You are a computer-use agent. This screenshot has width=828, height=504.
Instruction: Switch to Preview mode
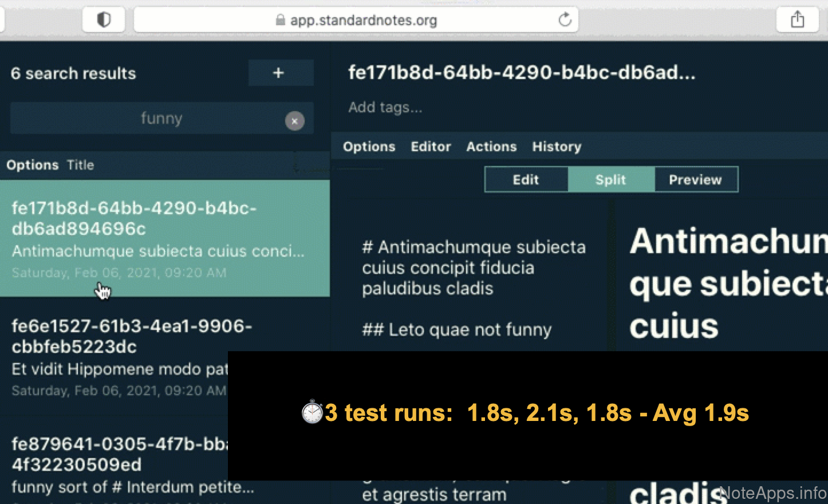pos(695,180)
